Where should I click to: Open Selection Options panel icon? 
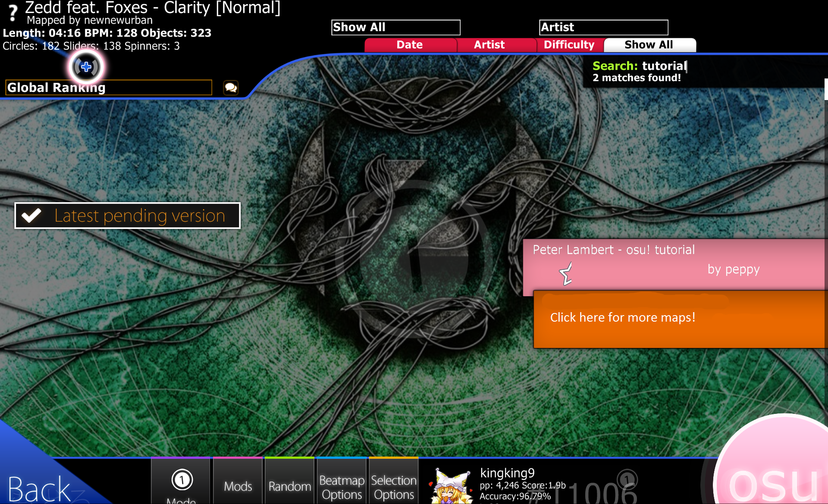[x=395, y=486]
